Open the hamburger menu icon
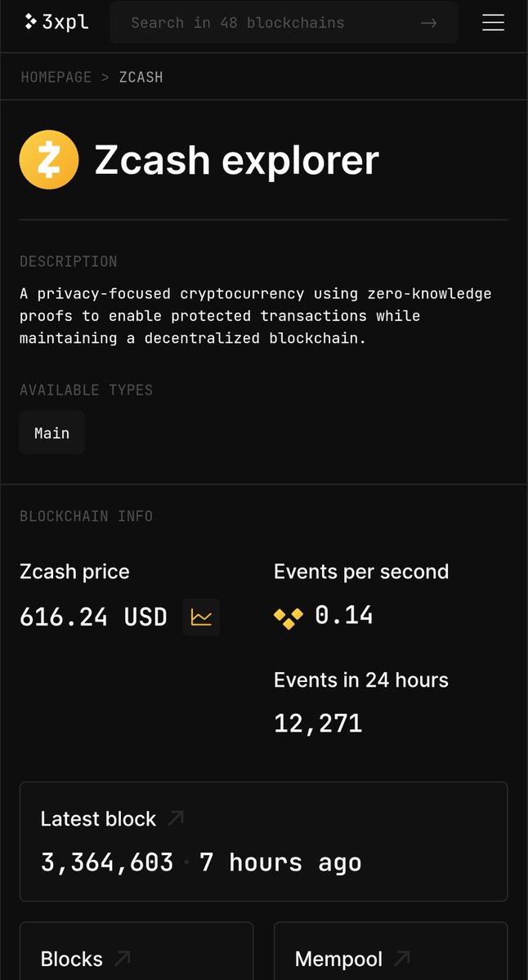 coord(493,23)
